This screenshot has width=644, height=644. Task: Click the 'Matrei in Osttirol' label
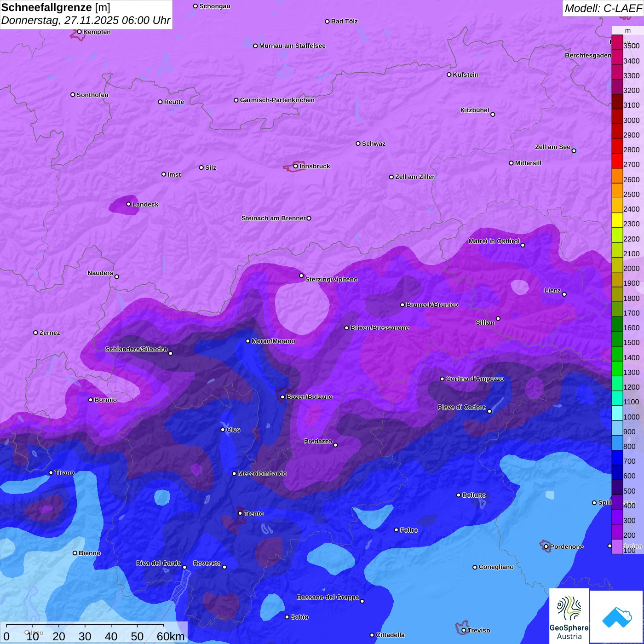pyautogui.click(x=494, y=241)
